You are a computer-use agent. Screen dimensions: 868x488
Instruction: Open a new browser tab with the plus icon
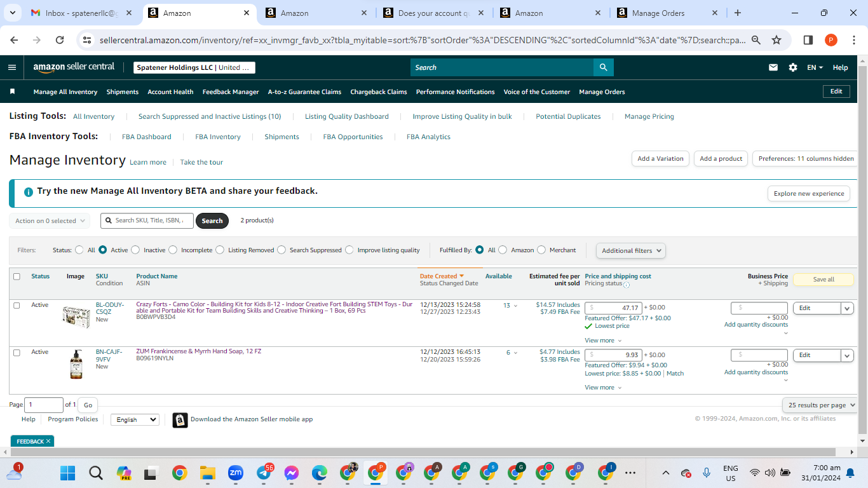[x=737, y=13]
